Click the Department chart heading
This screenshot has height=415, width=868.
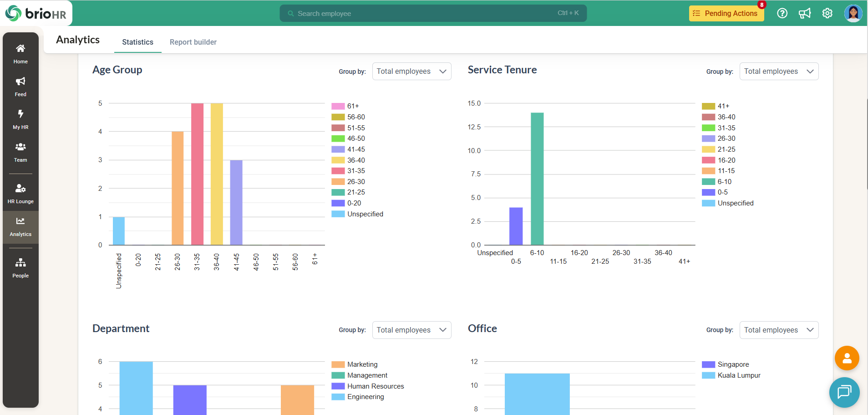[x=121, y=328]
